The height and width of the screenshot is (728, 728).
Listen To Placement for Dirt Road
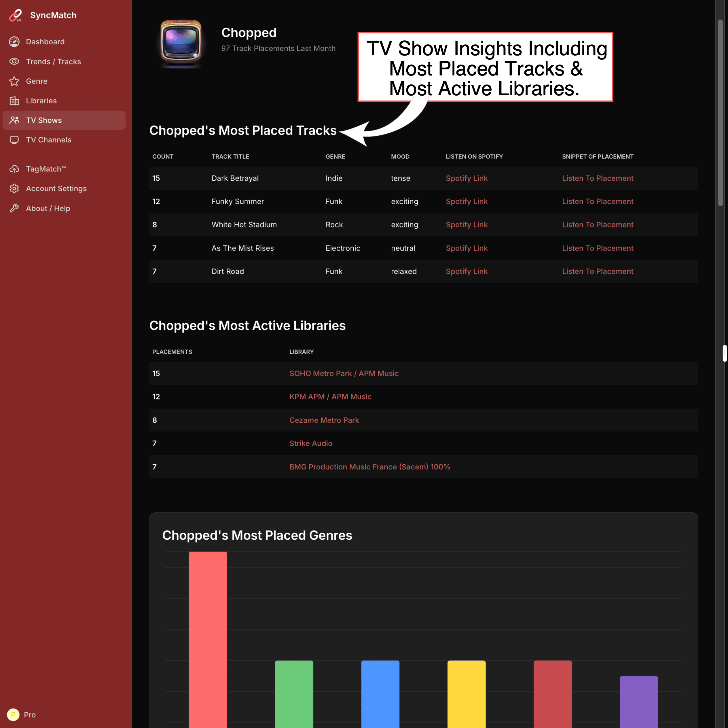point(598,271)
